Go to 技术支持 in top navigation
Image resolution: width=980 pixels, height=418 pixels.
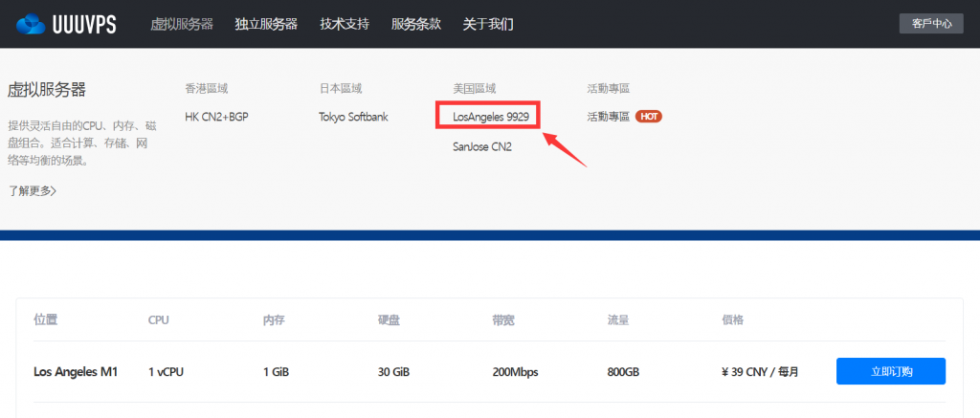pyautogui.click(x=345, y=24)
